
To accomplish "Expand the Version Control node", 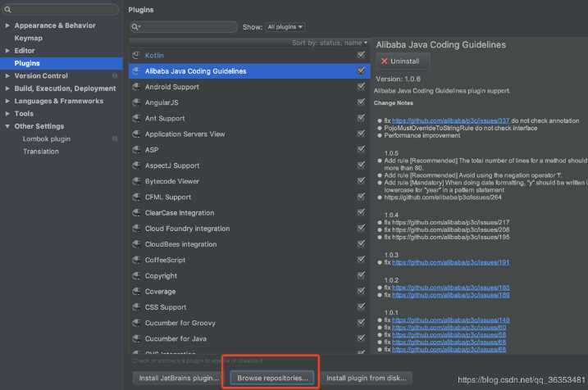I will (7, 75).
